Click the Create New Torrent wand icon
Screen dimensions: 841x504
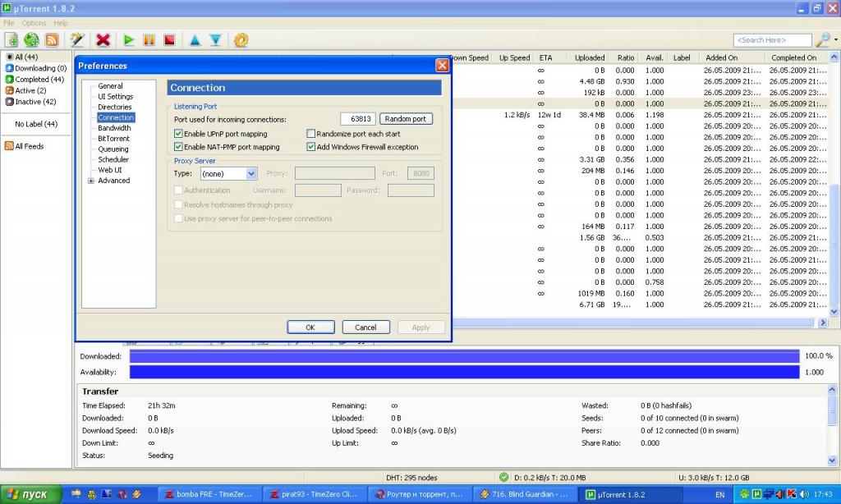coord(78,40)
